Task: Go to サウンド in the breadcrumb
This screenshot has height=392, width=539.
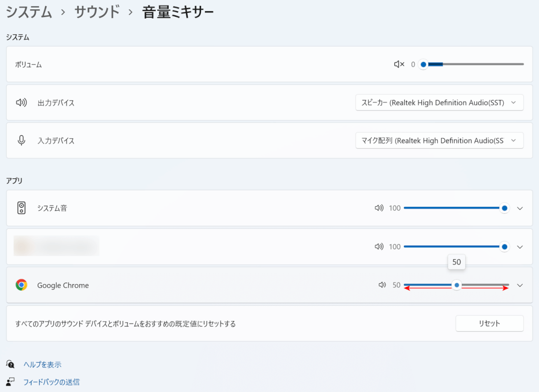Action: [x=97, y=12]
